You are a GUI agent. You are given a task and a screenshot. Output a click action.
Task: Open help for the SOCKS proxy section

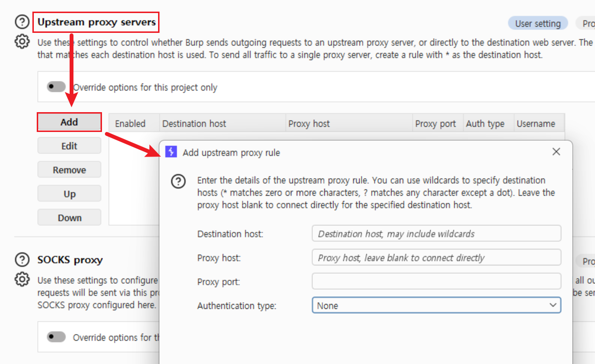pyautogui.click(x=22, y=260)
